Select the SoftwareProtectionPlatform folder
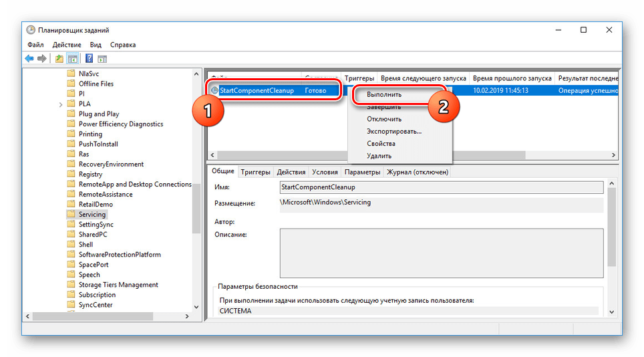 click(120, 255)
